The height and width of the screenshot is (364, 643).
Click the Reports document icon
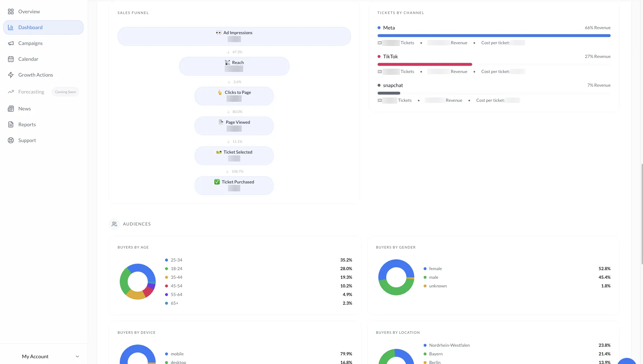click(x=11, y=124)
